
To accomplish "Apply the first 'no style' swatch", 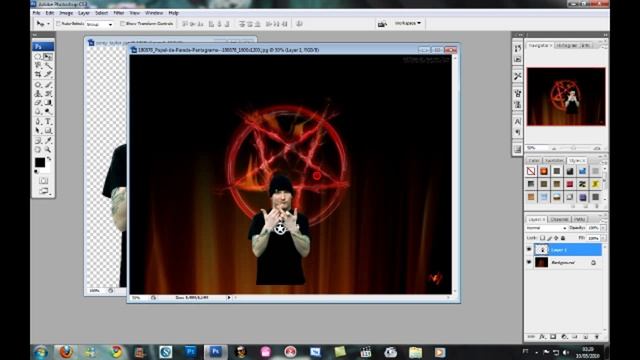I will pos(531,171).
